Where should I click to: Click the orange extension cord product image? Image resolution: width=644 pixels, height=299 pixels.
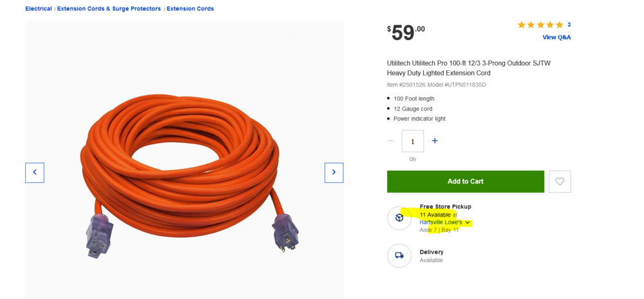[x=184, y=173]
